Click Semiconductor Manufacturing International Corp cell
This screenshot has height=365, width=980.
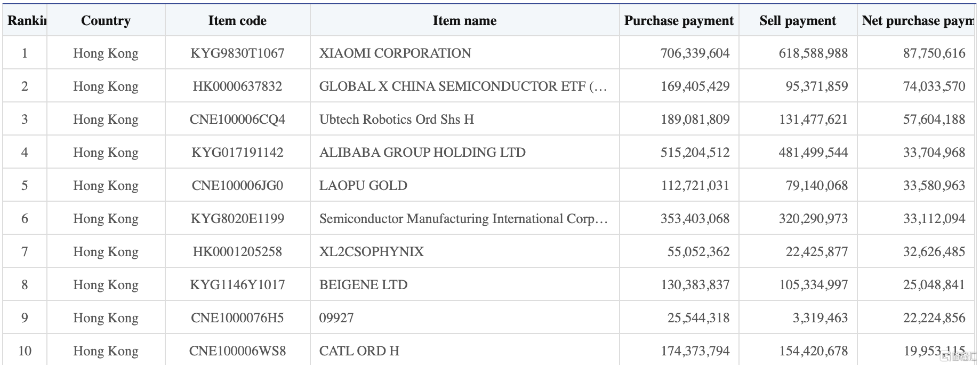(463, 219)
